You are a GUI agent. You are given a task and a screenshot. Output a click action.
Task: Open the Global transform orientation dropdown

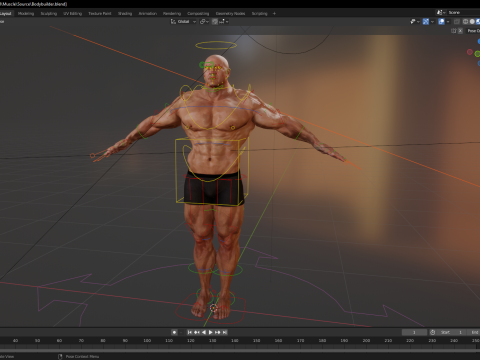pos(183,21)
